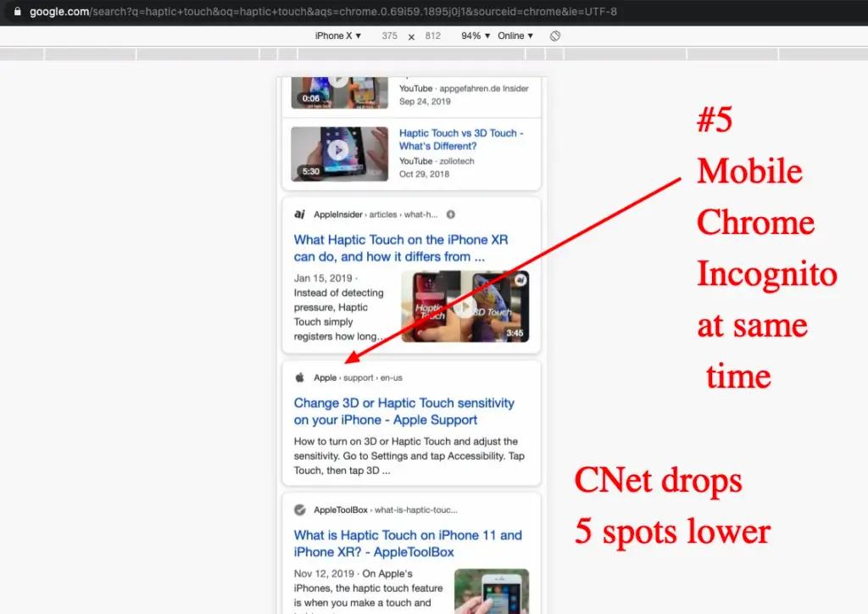
Task: Click the AppleToolBox article thumbnail image
Action: click(x=492, y=591)
